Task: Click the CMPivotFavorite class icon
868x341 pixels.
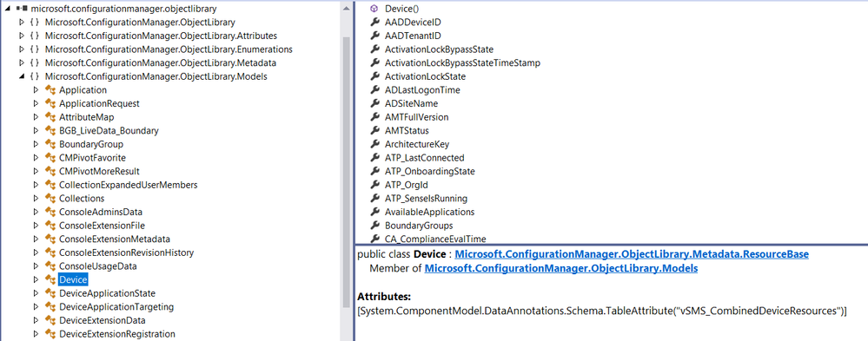Action: point(50,158)
